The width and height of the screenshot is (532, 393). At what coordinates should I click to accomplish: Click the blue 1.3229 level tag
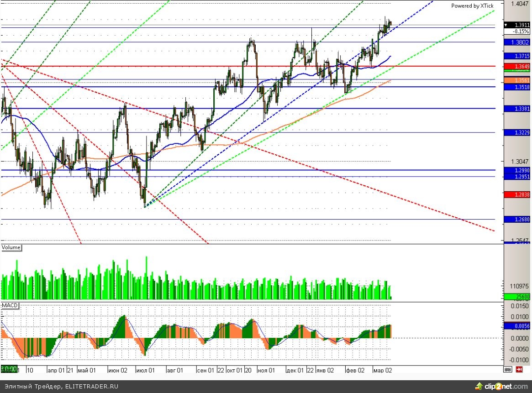pos(517,132)
